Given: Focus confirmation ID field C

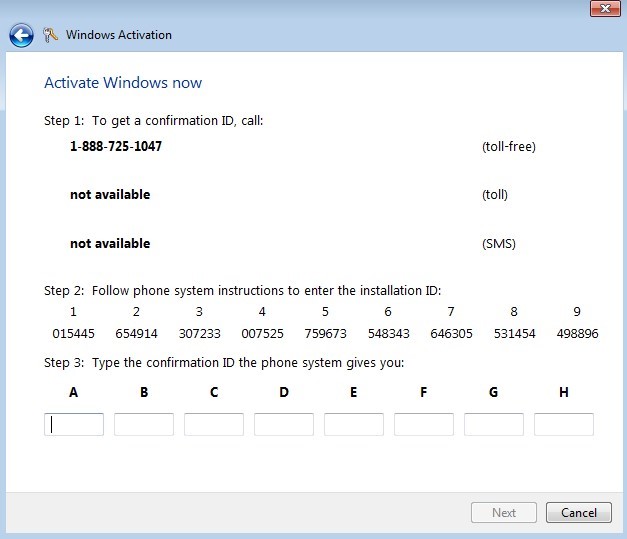Looking at the screenshot, I should (214, 424).
